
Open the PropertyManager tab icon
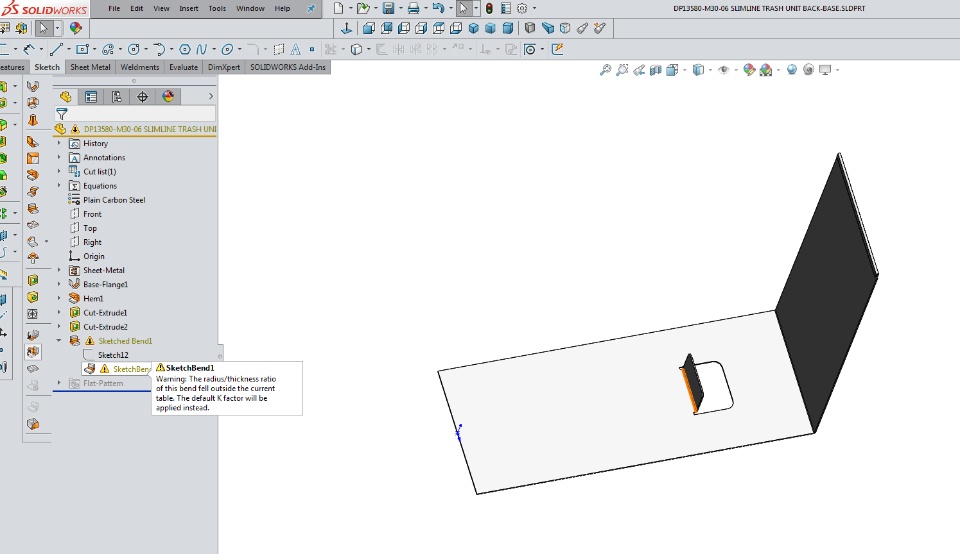[x=91, y=97]
